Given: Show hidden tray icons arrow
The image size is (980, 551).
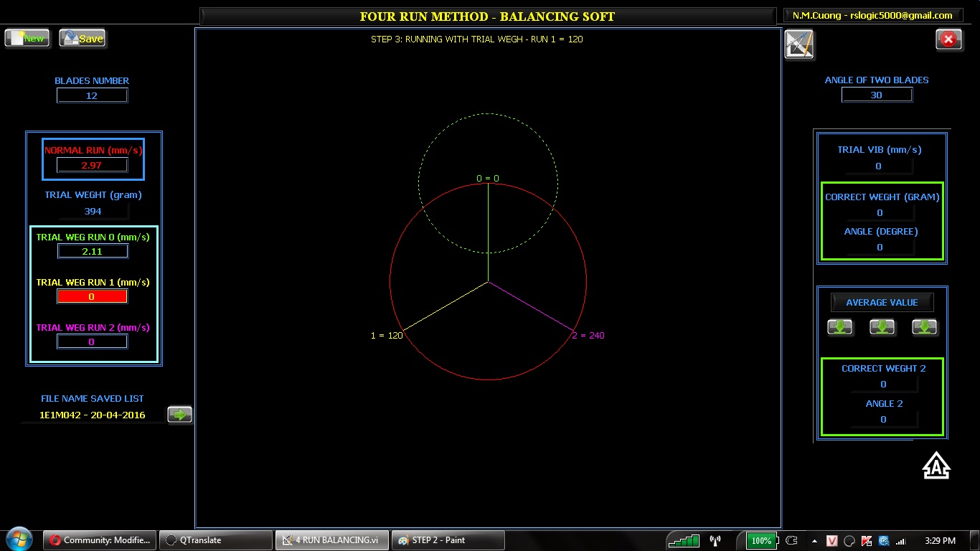Looking at the screenshot, I should pos(814,541).
